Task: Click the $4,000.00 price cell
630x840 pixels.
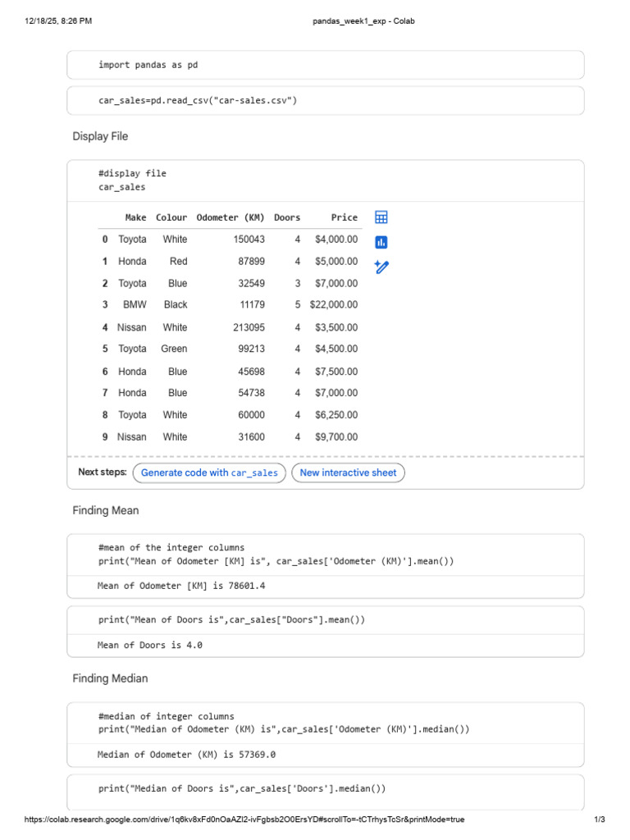Action: tap(336, 239)
